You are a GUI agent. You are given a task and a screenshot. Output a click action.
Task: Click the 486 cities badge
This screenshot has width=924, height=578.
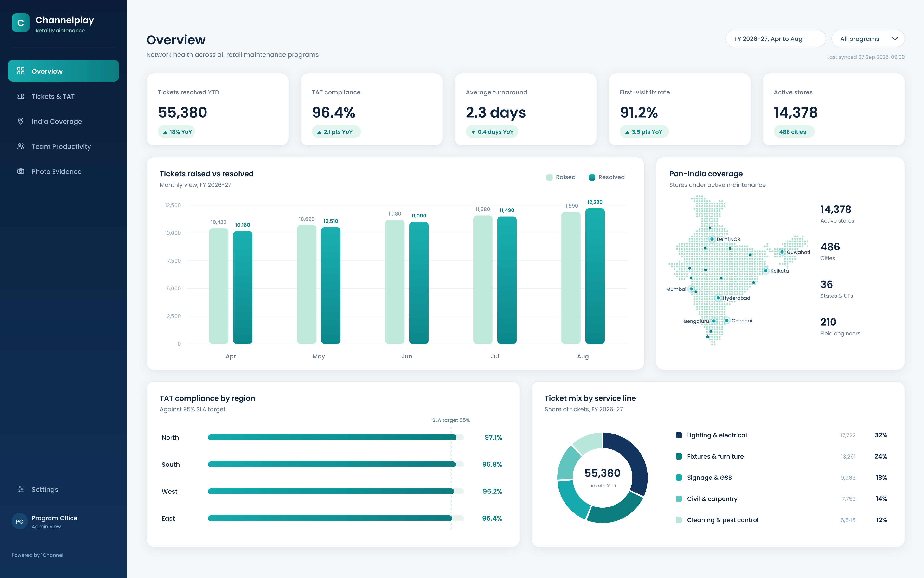[794, 132]
